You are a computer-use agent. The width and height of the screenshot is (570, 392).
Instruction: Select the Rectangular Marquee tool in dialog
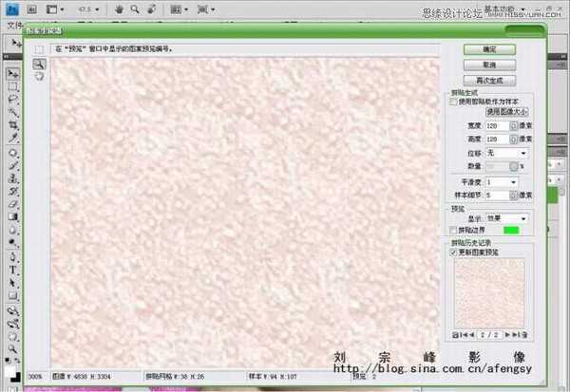(39, 48)
